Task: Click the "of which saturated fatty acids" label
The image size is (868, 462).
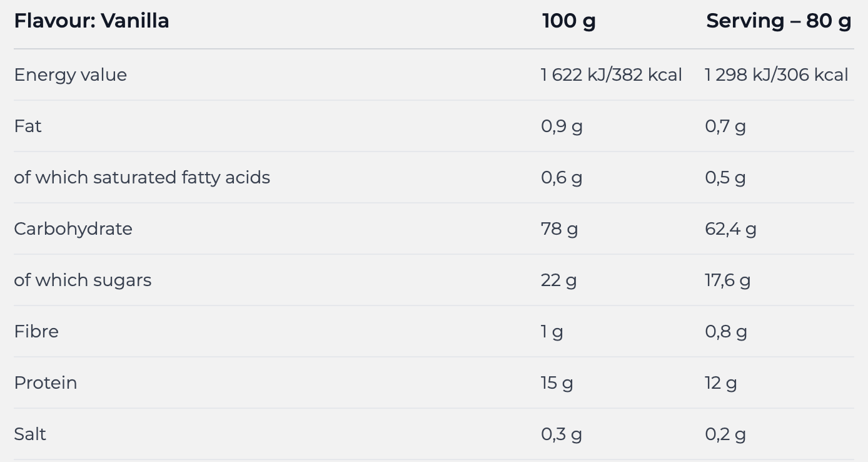Action: pos(142,177)
